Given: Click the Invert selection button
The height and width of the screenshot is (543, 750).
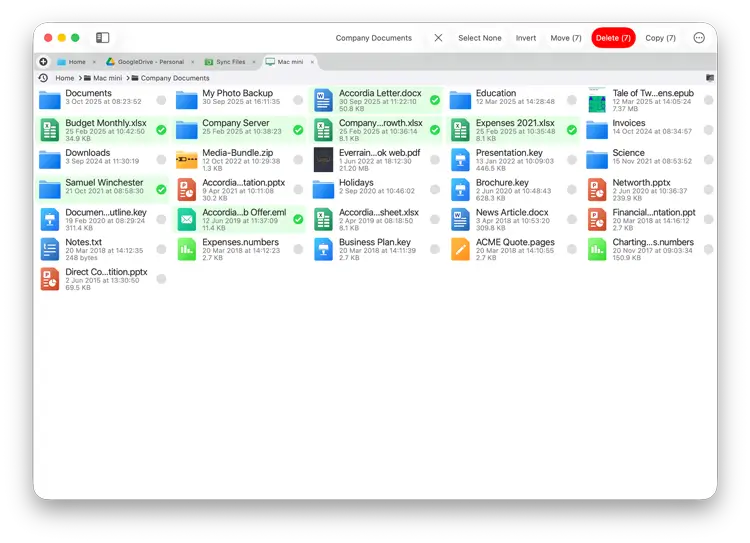Looking at the screenshot, I should 526,38.
